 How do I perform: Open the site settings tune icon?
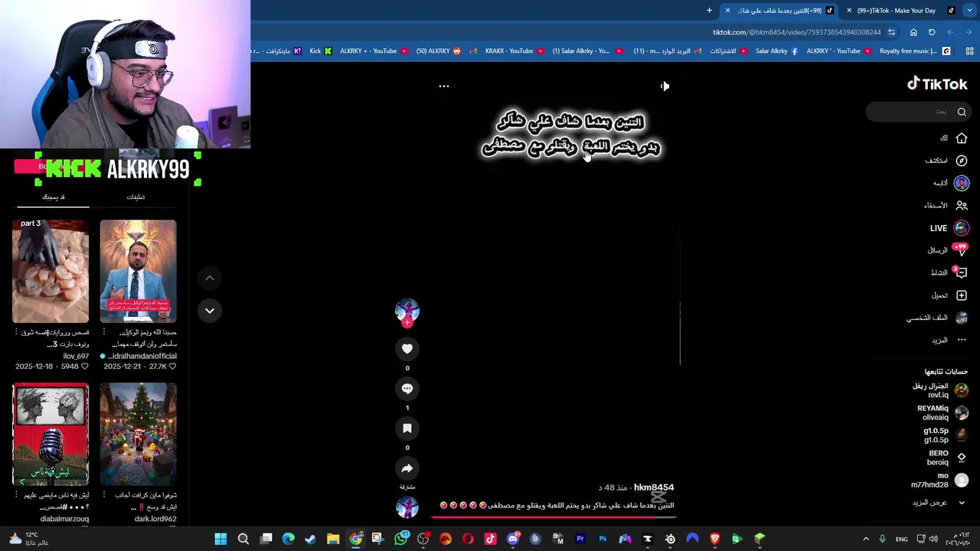[891, 32]
